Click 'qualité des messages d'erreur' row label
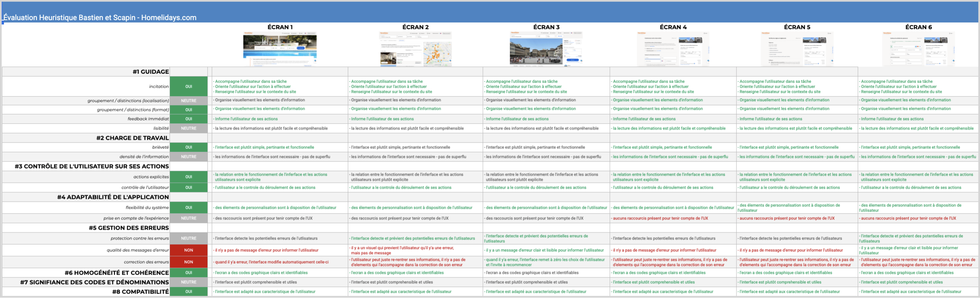 click(138, 250)
